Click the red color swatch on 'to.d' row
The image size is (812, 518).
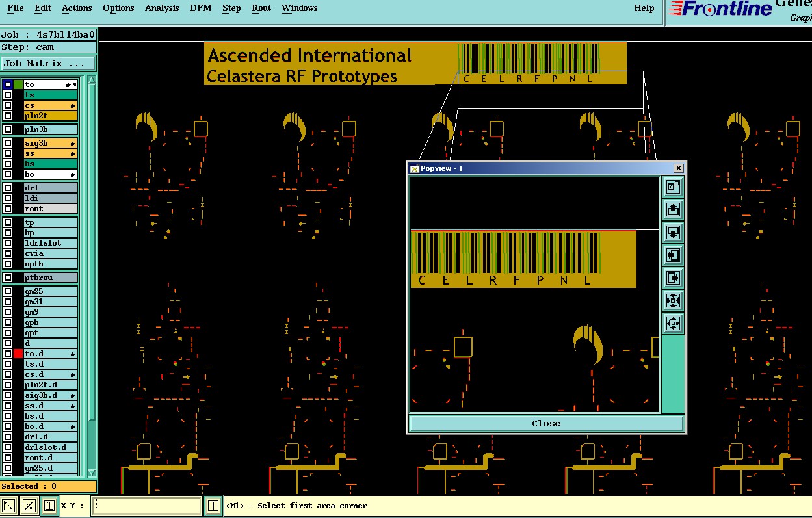pos(18,354)
